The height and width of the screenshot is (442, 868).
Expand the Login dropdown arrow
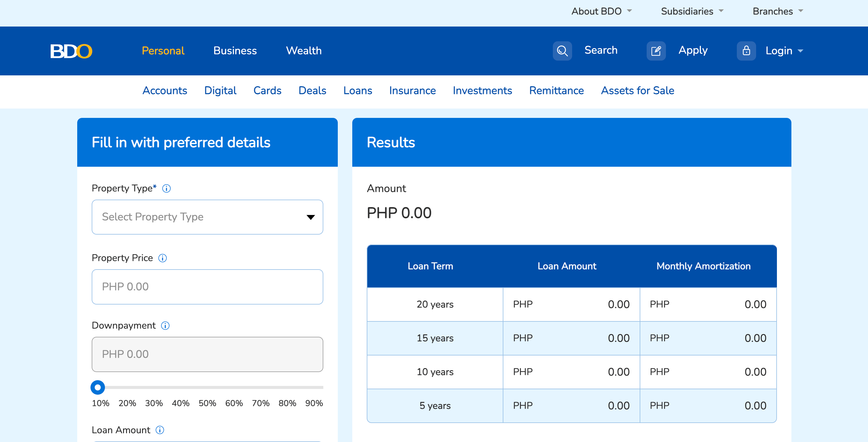[x=801, y=51]
